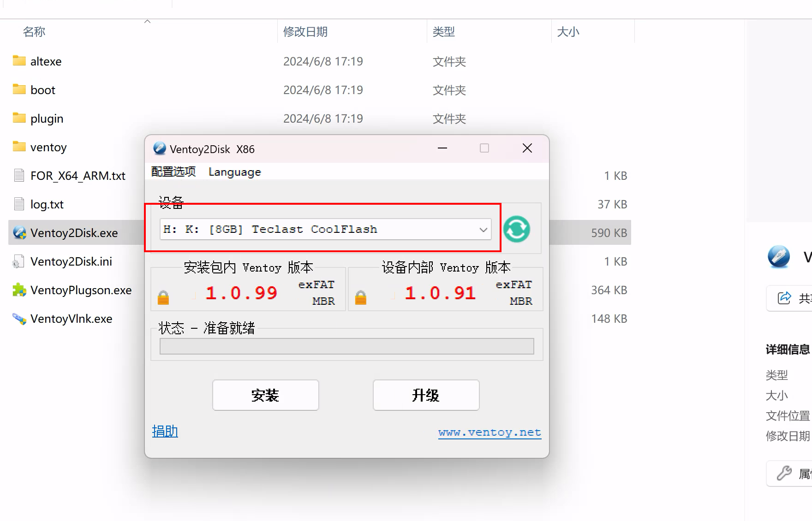Open the www.ventoy.net link

[x=490, y=432]
